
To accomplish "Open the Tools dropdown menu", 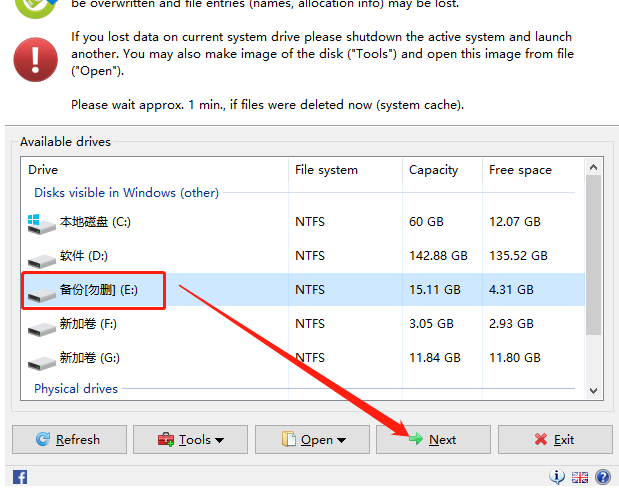I will pyautogui.click(x=191, y=439).
